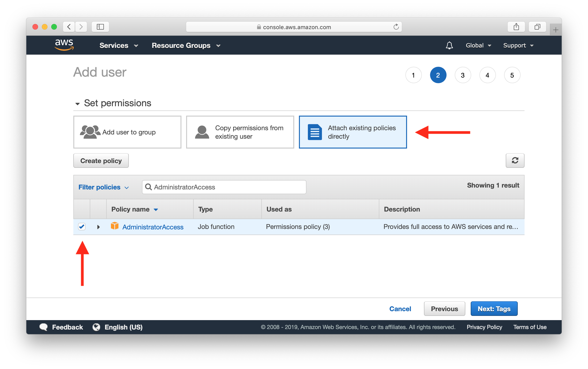Click the current step 2 circle

pyautogui.click(x=438, y=75)
